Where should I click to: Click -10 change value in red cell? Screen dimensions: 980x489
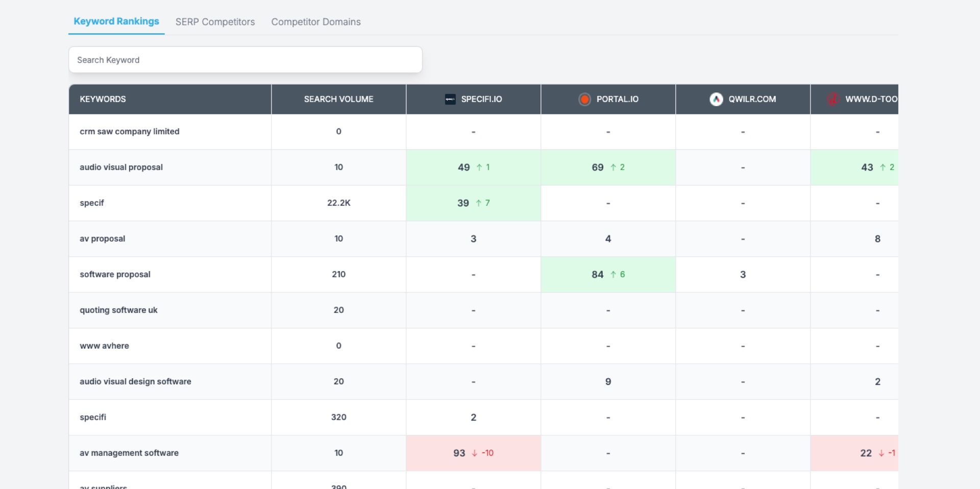tap(487, 453)
